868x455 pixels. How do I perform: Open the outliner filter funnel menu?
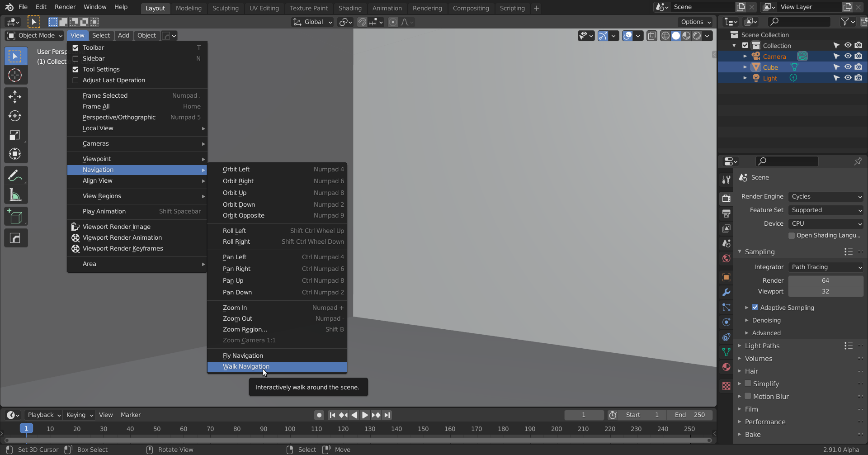847,21
